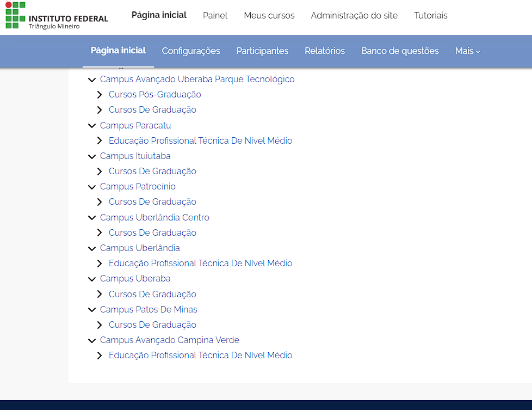Viewport: 532px width, 410px height.
Task: Collapse the Campus Uberlândia Centro chevron
Action: (91, 218)
